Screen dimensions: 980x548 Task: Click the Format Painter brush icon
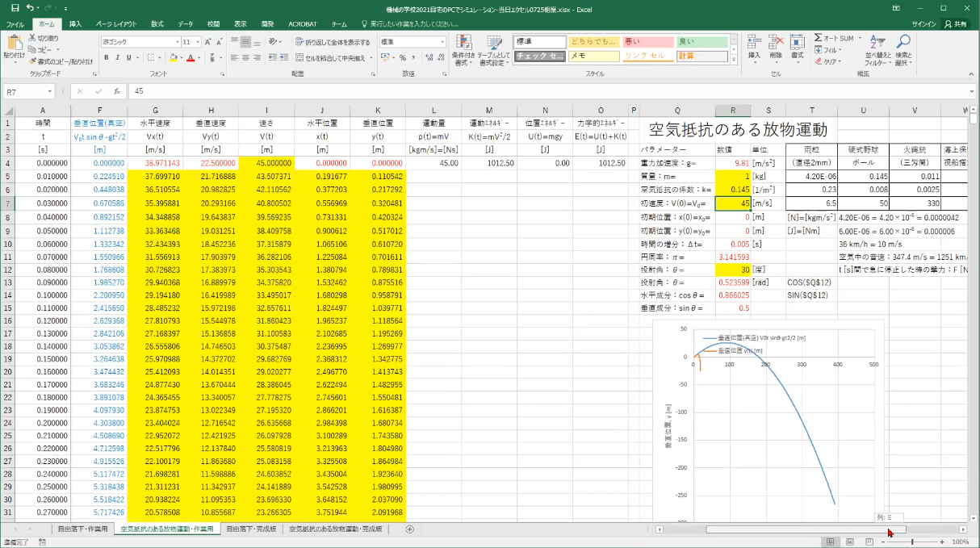coord(32,61)
